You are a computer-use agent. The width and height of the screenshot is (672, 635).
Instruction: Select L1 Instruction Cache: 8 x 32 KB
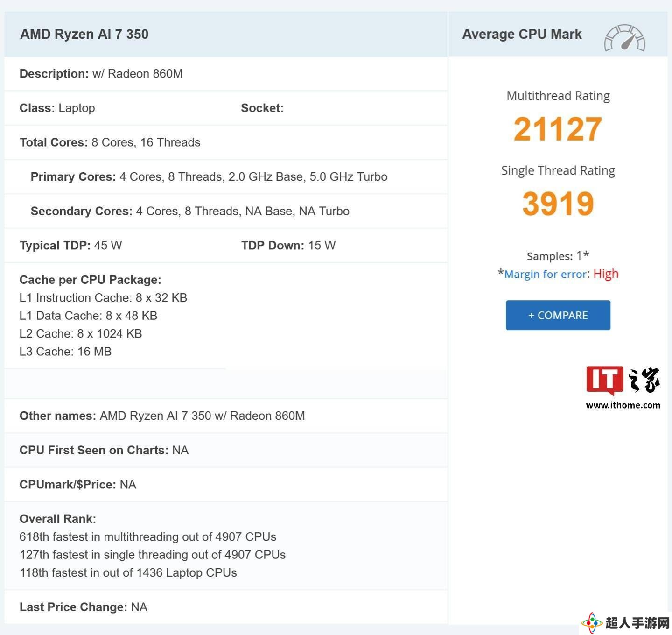pyautogui.click(x=103, y=298)
